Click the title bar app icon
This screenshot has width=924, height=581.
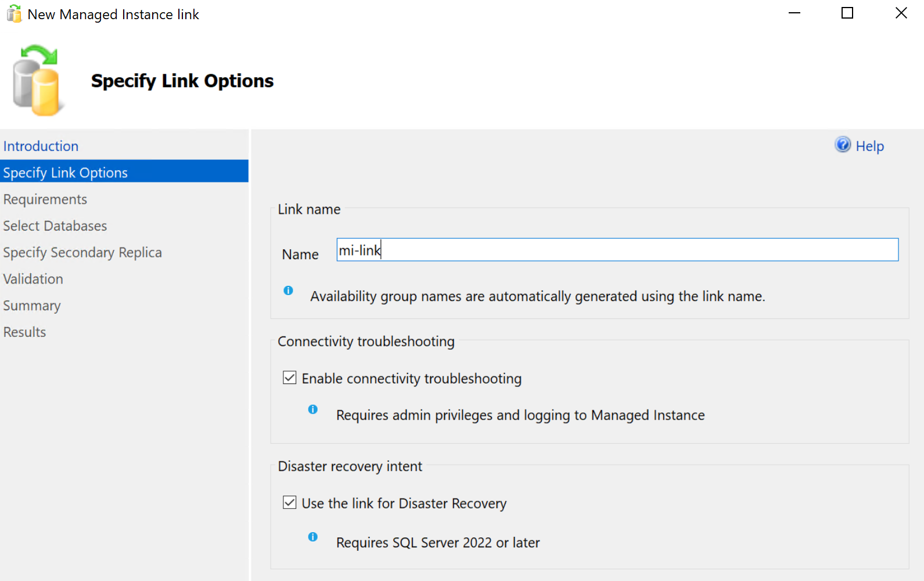(14, 14)
